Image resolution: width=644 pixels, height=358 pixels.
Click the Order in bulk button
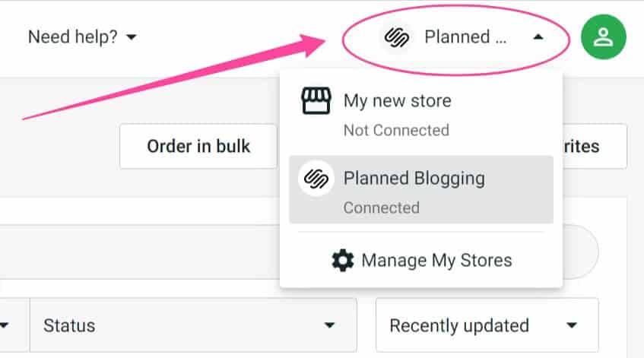pyautogui.click(x=198, y=146)
